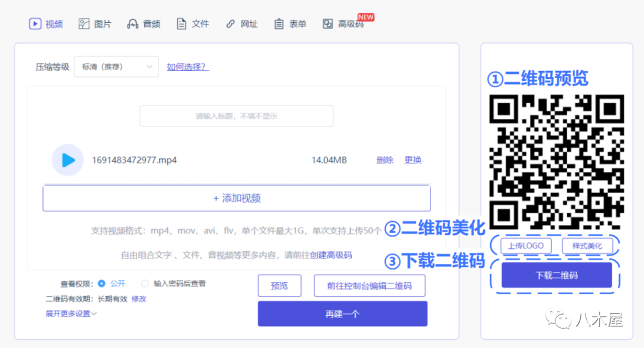
Task: Click the file size 14.04MB
Action: click(329, 160)
